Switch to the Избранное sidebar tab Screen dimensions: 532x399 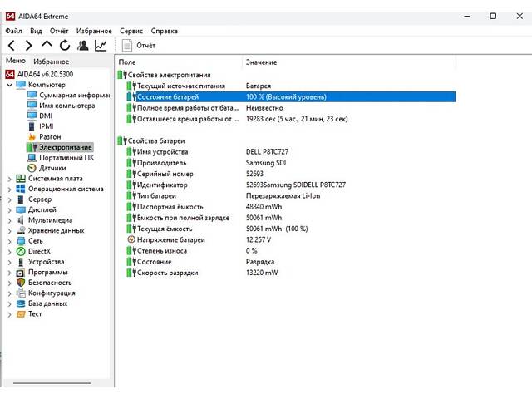point(52,62)
